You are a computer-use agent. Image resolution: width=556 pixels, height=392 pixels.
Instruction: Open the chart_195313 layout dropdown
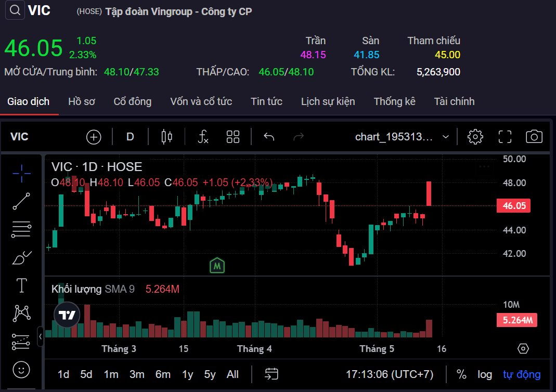coord(402,137)
